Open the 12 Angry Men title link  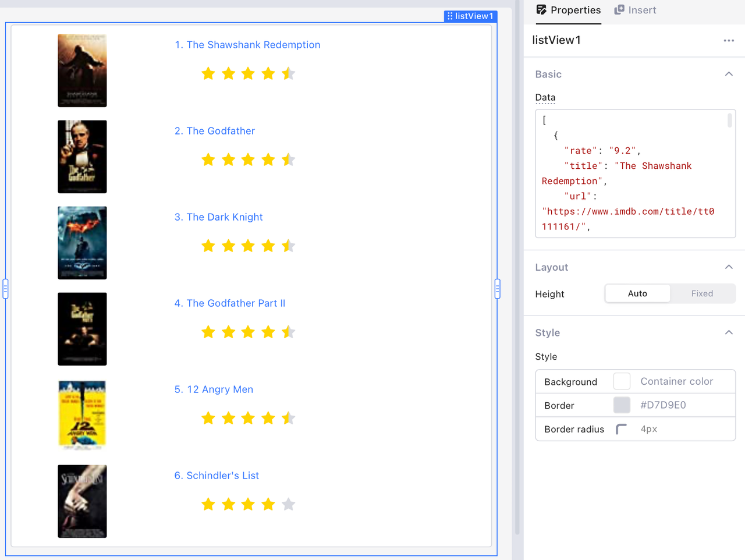(x=214, y=389)
